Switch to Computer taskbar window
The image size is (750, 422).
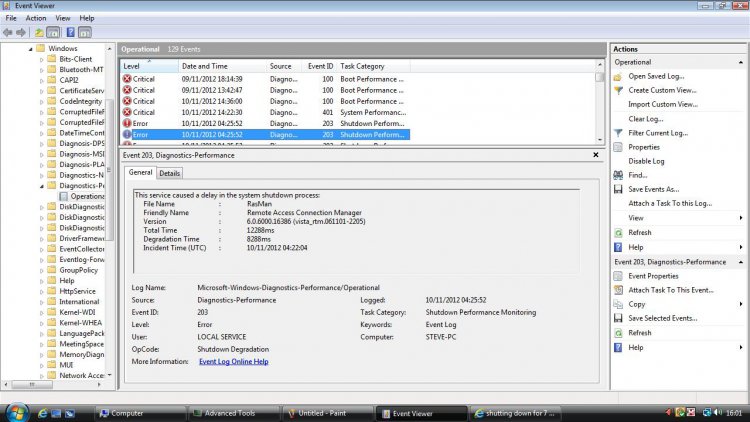[141, 413]
